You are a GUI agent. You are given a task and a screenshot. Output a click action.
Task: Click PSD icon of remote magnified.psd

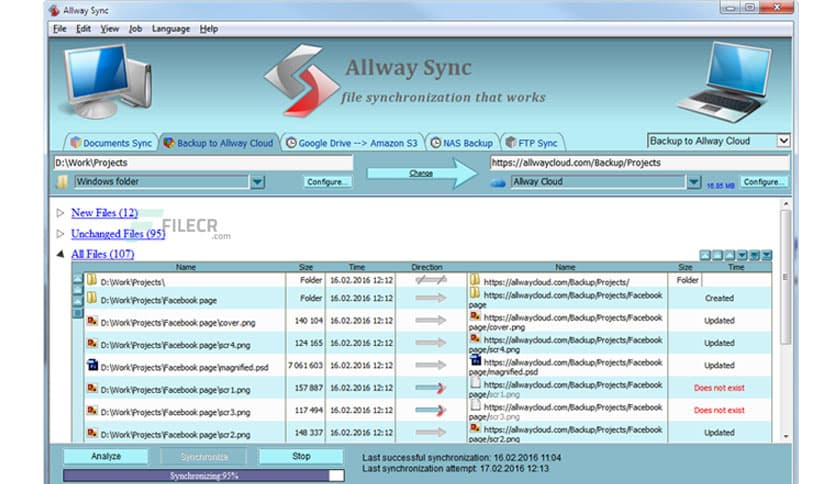click(x=475, y=361)
